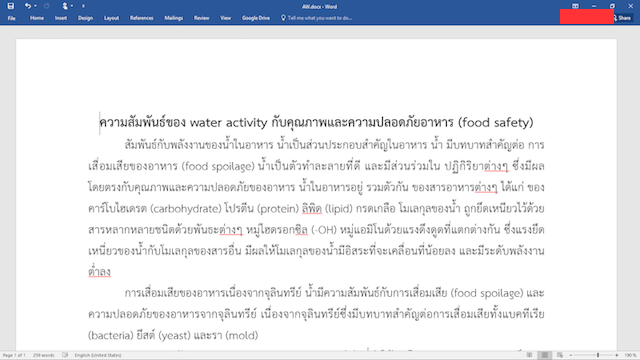Image resolution: width=640 pixels, height=360 pixels.
Task: Switch to Web Layout view icon
Action: (x=560, y=355)
